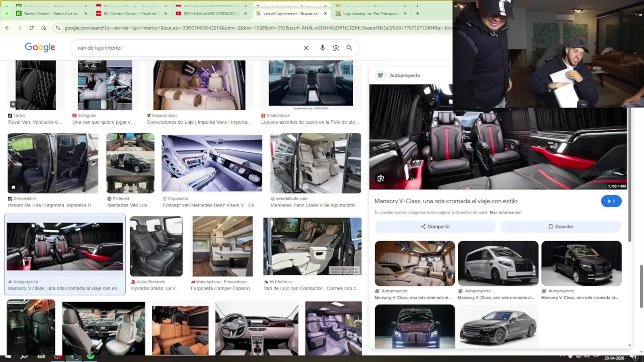Click the Ir button in preview panel
Screen dimensions: 644x362
(611, 201)
